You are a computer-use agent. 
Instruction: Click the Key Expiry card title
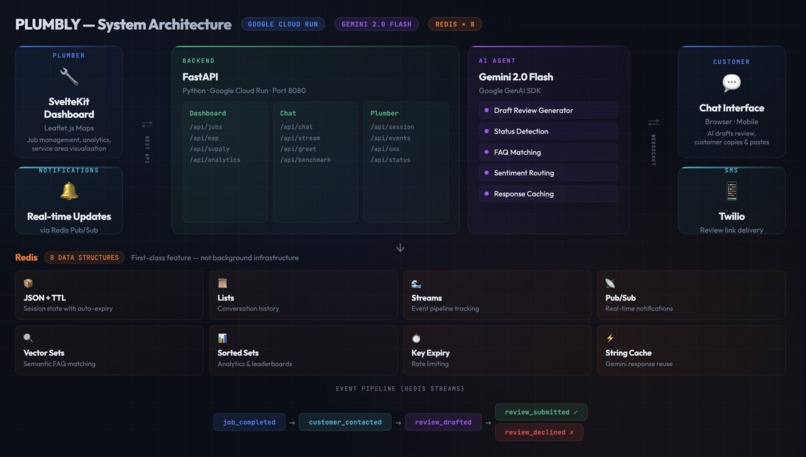430,353
